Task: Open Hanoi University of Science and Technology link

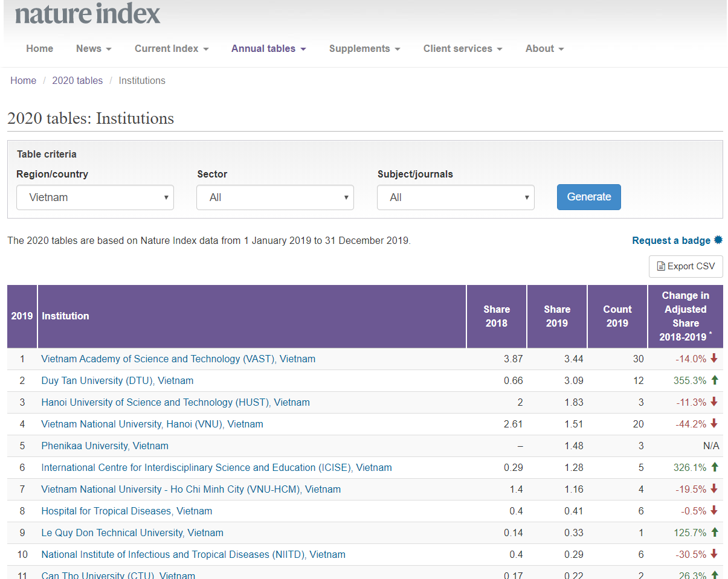Action: click(x=175, y=402)
